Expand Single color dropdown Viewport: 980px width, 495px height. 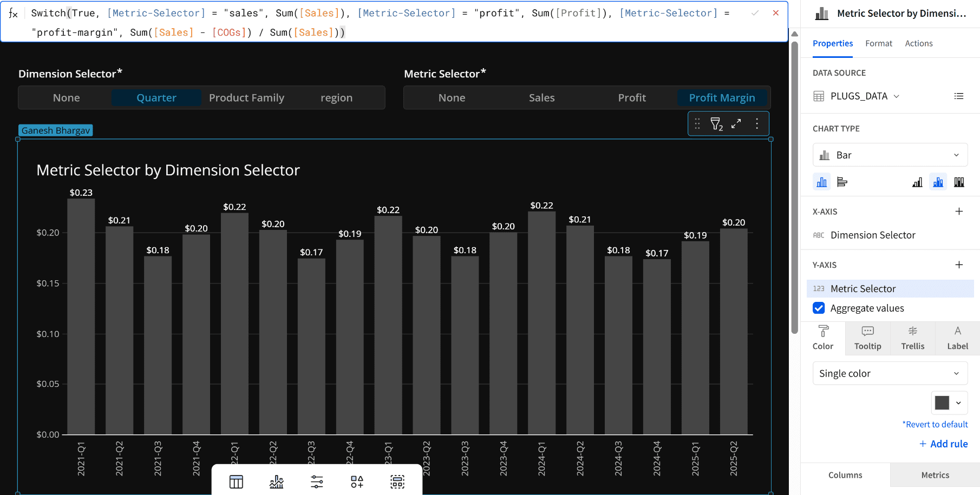(890, 374)
